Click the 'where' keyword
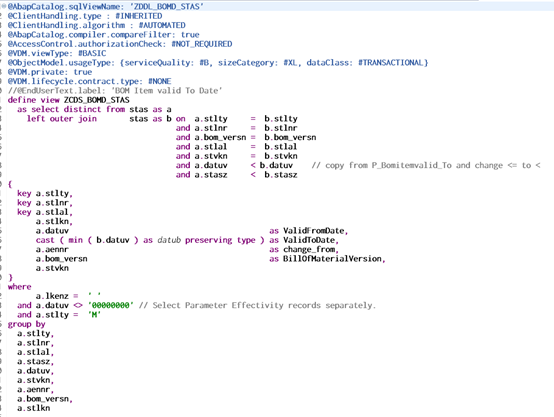The height and width of the screenshot is (417, 554). tap(19, 287)
